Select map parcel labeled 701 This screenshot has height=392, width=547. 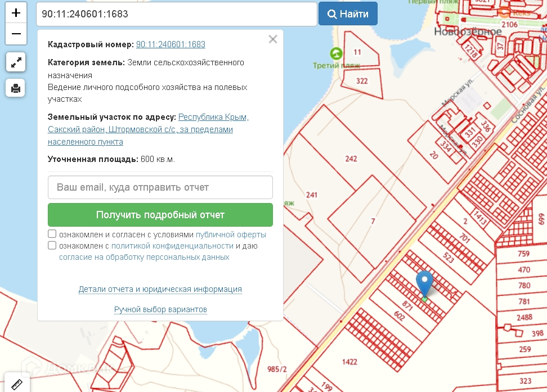coord(464,238)
